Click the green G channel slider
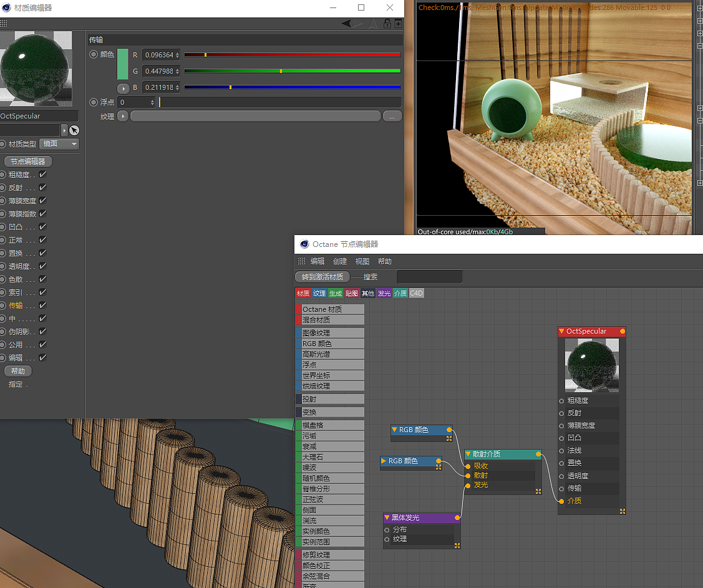This screenshot has width=703, height=588. [293, 71]
